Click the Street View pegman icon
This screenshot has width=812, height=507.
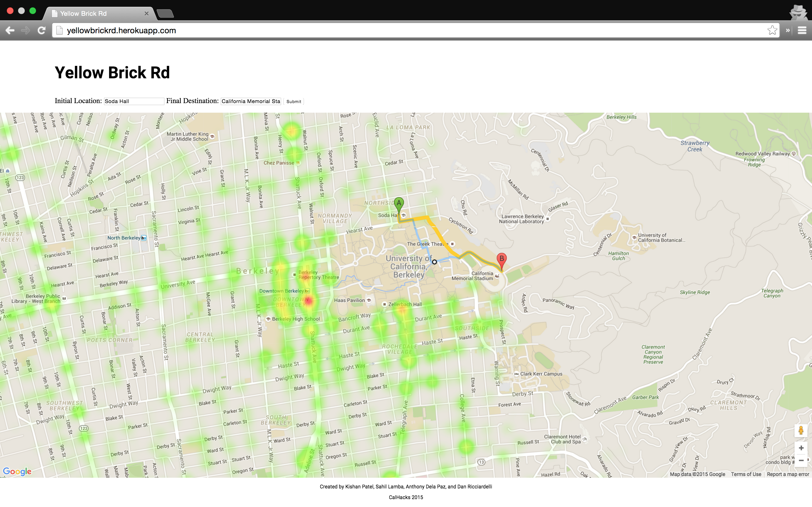click(801, 431)
